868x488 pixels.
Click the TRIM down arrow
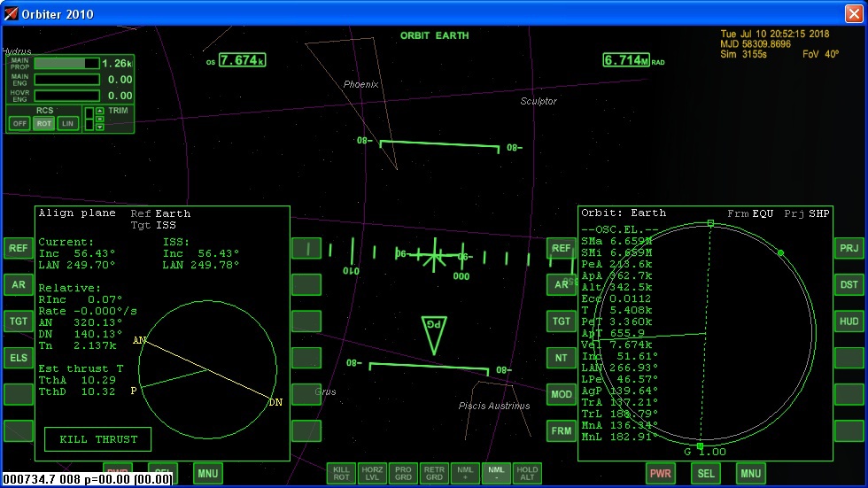(x=99, y=127)
